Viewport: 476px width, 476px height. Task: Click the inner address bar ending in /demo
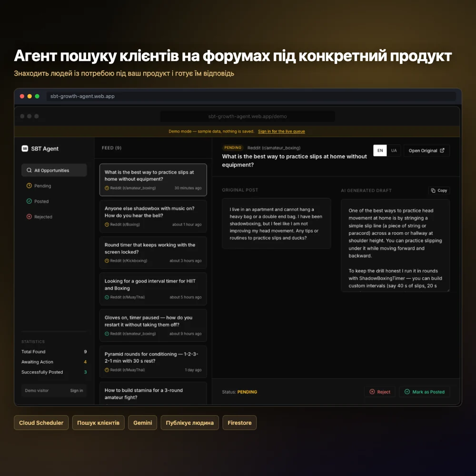point(248,116)
